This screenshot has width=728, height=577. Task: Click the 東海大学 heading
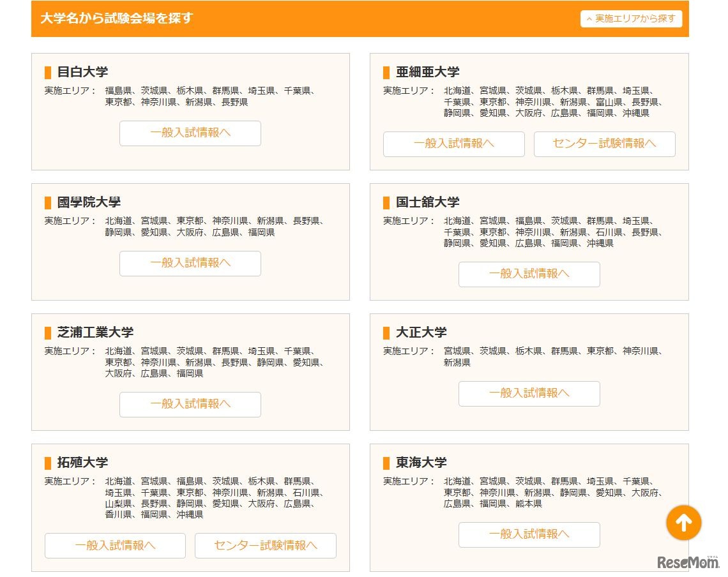(421, 462)
